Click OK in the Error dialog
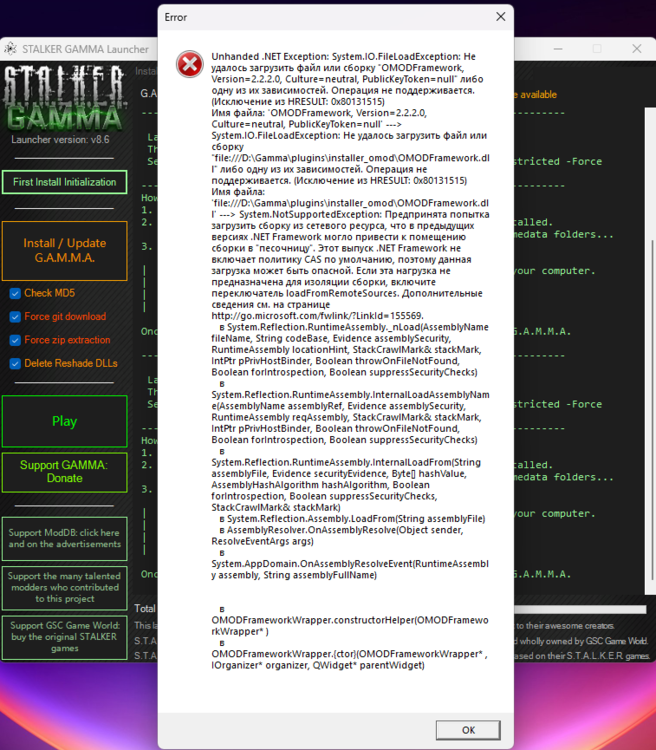Viewport: 656px width, 750px height. (468, 730)
